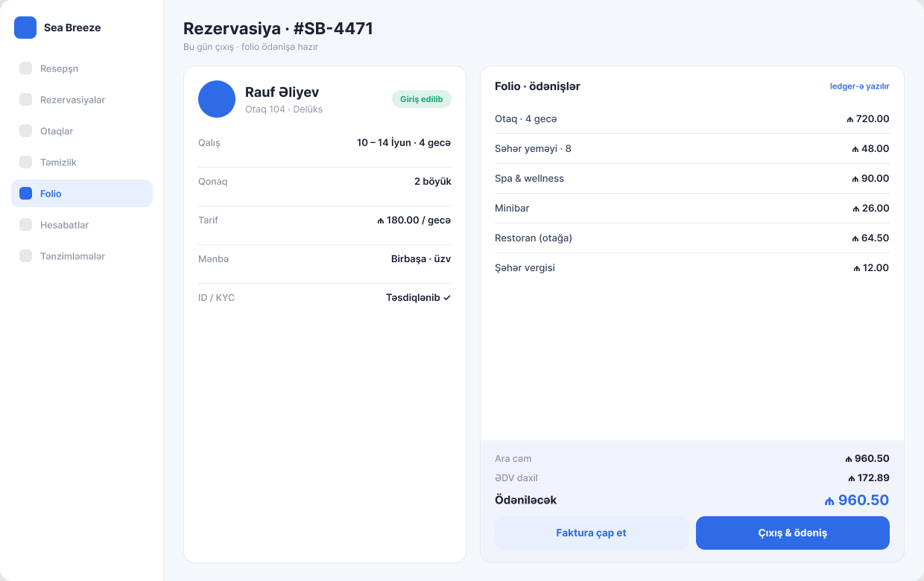Click the Minibar folio row
The height and width of the screenshot is (581, 924).
(692, 209)
